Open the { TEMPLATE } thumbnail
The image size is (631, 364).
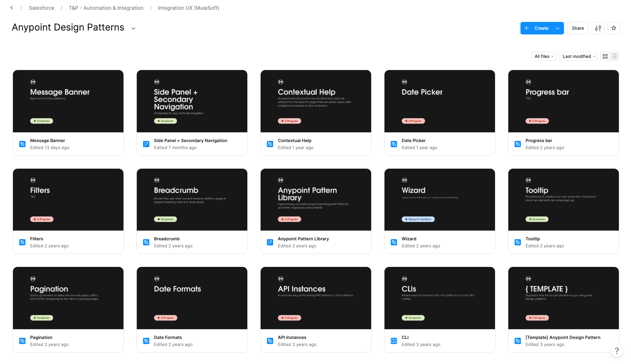[564, 298]
